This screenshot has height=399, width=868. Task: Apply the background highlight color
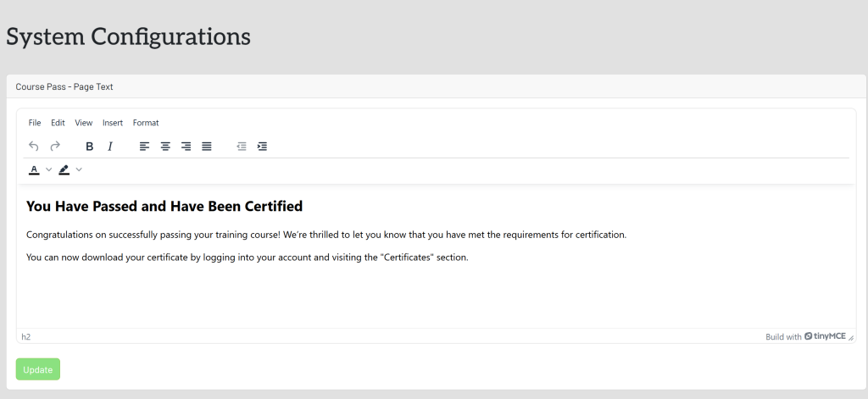coord(64,170)
